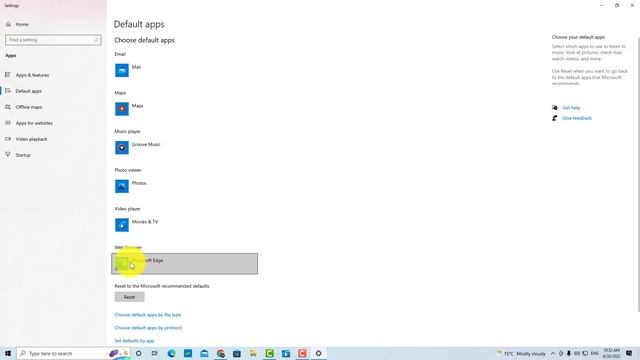Click the Default apps sidebar icon
Image resolution: width=640 pixels, height=360 pixels.
(x=8, y=91)
